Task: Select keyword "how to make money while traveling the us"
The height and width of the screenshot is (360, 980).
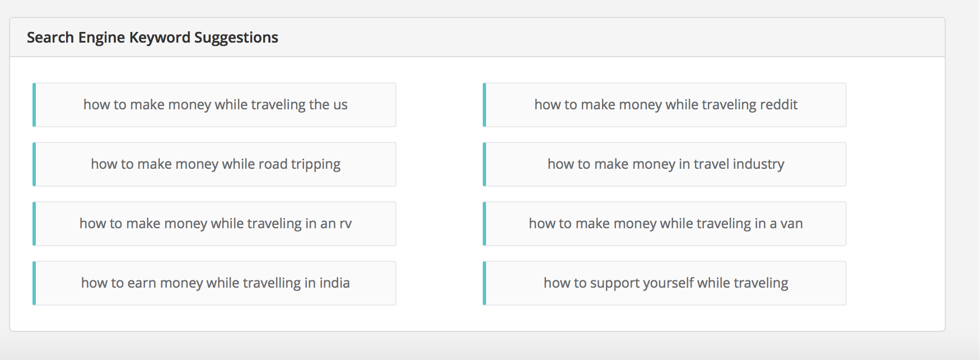Action: [215, 104]
